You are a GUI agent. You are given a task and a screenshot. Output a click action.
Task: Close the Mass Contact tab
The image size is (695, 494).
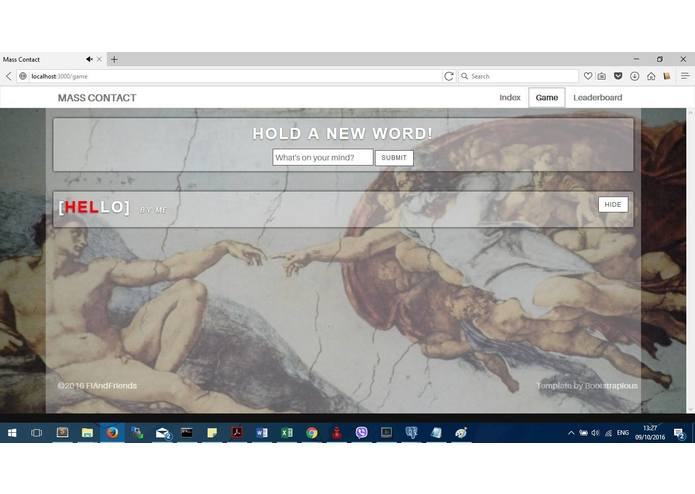coord(99,59)
